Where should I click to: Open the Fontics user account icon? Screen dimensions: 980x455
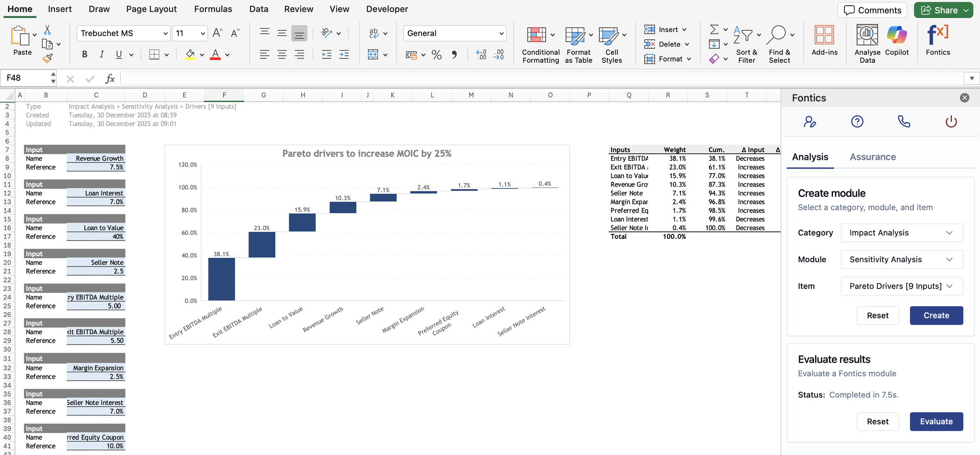click(810, 122)
